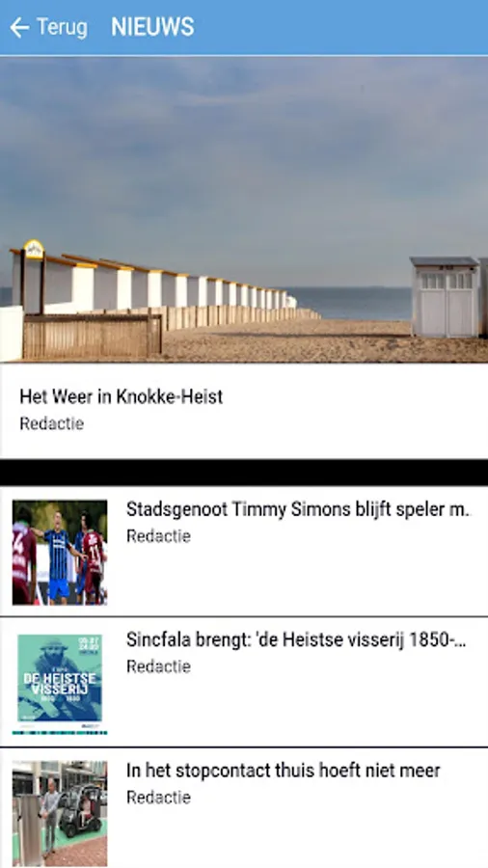Click Redactie under the Timmy Simons headline
Screen dimensions: 488x868
click(x=158, y=536)
